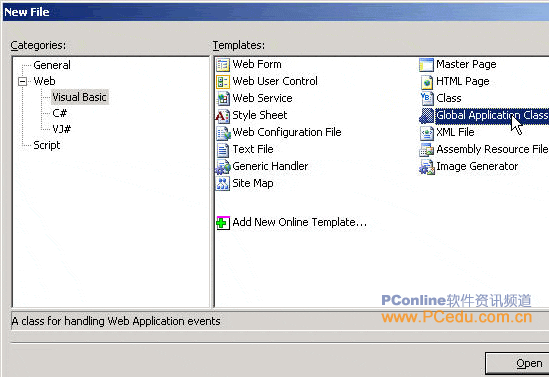This screenshot has width=549, height=377.
Task: Click the 'Assembly Resource File' label
Action: [x=492, y=149]
